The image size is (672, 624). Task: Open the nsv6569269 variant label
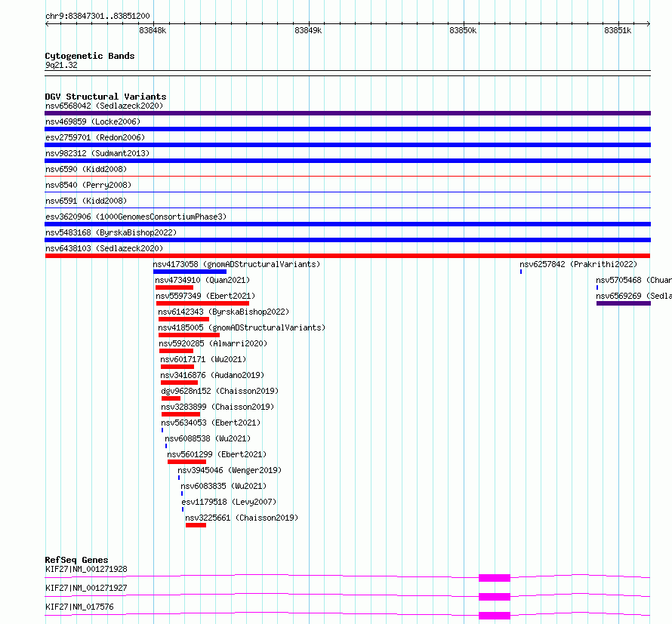pos(633,296)
